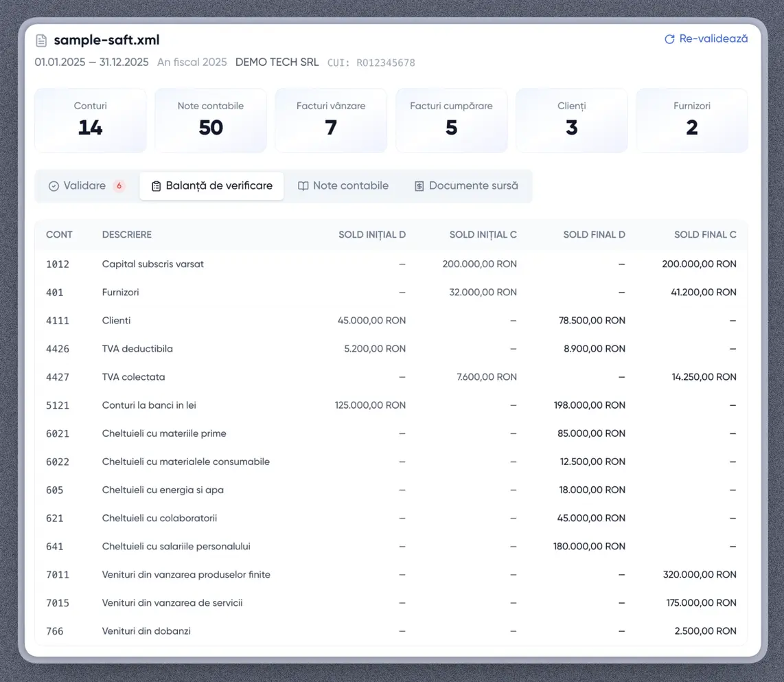Screen dimensions: 784x682
Task: Click the refresh icon next to Re-validează
Action: tap(669, 39)
